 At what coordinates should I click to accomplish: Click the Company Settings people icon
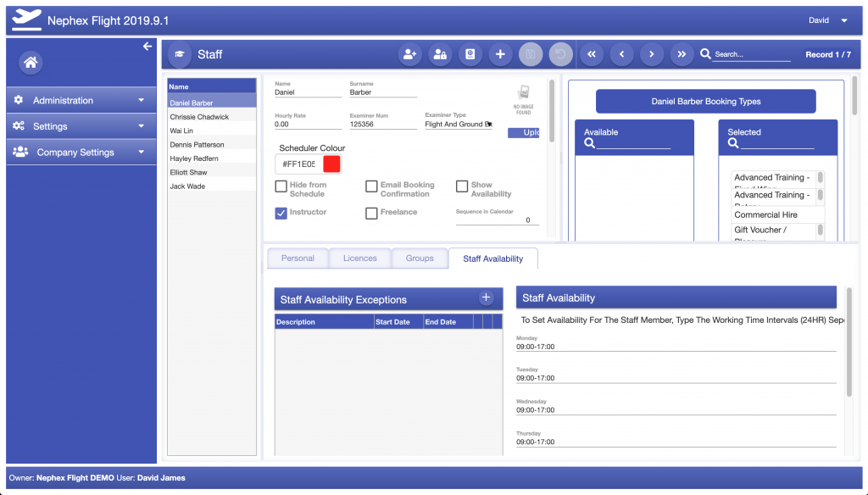[20, 152]
